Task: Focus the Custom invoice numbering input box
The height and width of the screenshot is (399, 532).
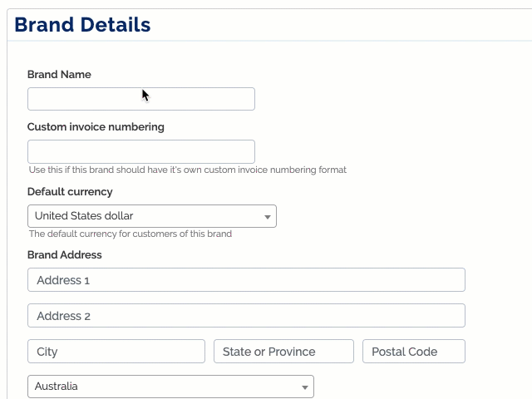Action: pyautogui.click(x=141, y=151)
